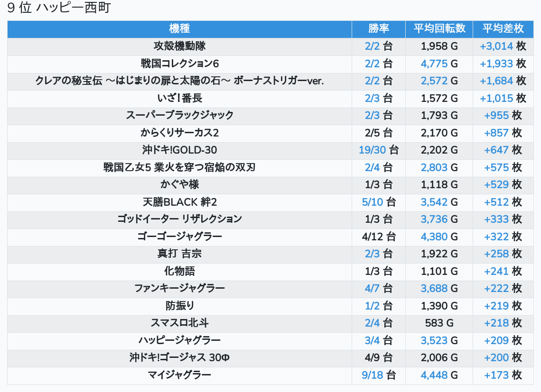
Task: Click the 5/10 台 win rate cell
Action: point(379,202)
